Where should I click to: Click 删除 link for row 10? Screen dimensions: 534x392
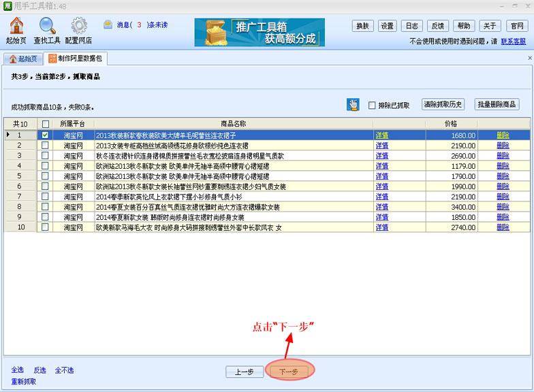click(502, 227)
